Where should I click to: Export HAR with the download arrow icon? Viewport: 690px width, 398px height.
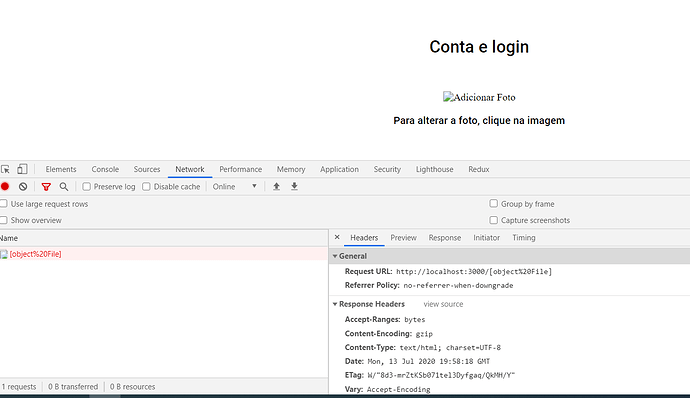click(x=294, y=187)
